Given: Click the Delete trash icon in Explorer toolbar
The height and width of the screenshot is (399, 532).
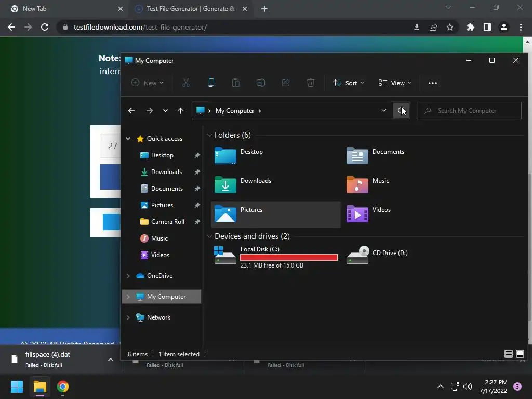Looking at the screenshot, I should click(311, 83).
